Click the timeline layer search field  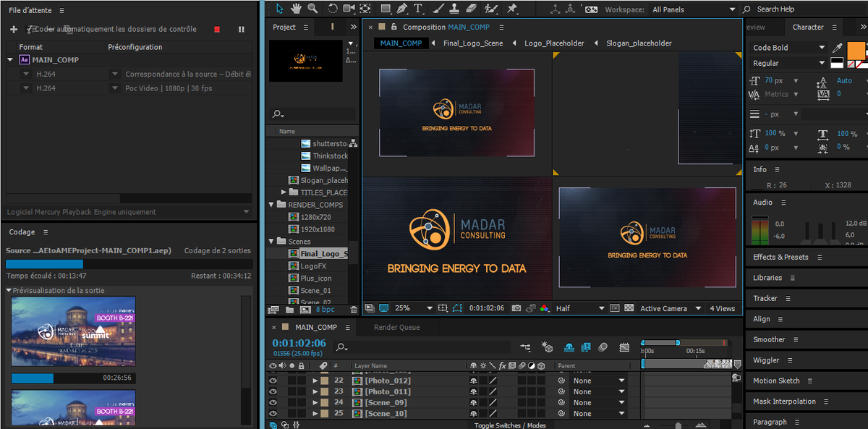click(x=423, y=348)
